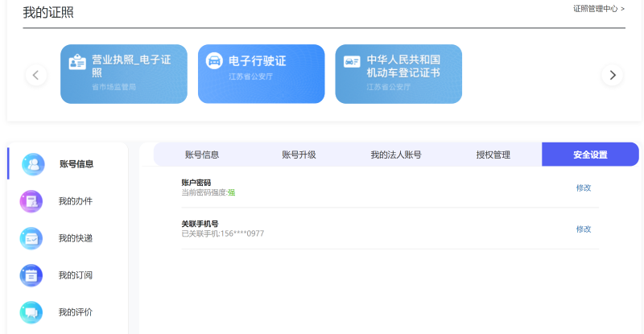Image resolution: width=644 pixels, height=334 pixels.
Task: Click the 我的评价 sidebar icon
Action: tap(31, 312)
